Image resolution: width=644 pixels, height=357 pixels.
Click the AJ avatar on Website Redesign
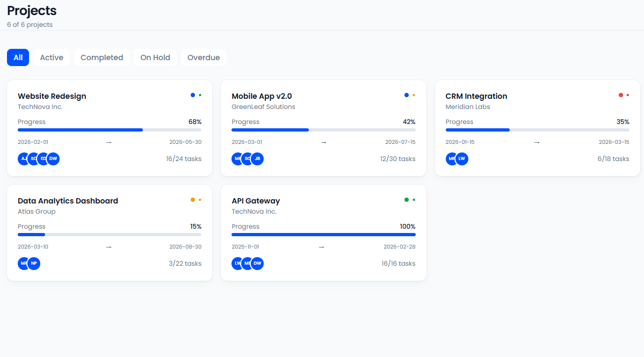pyautogui.click(x=23, y=158)
